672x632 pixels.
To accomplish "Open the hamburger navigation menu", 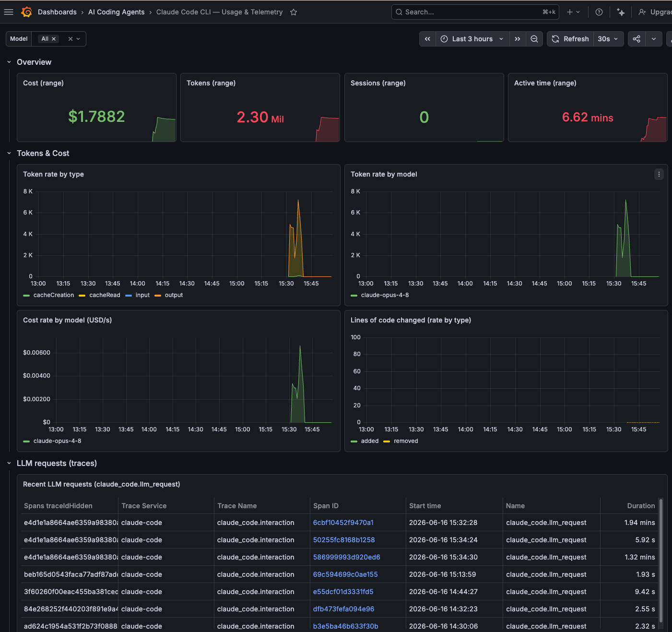I will point(9,12).
